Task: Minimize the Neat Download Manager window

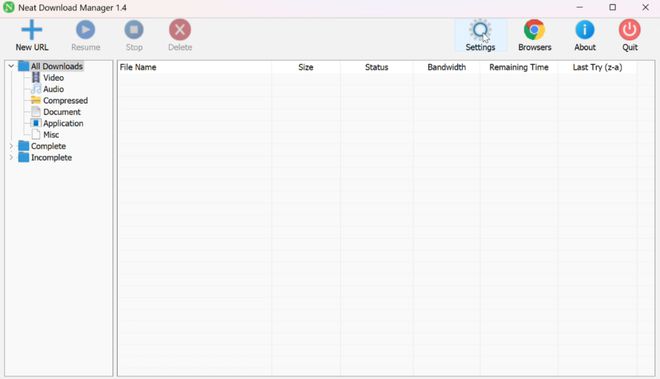Action: 580,7
